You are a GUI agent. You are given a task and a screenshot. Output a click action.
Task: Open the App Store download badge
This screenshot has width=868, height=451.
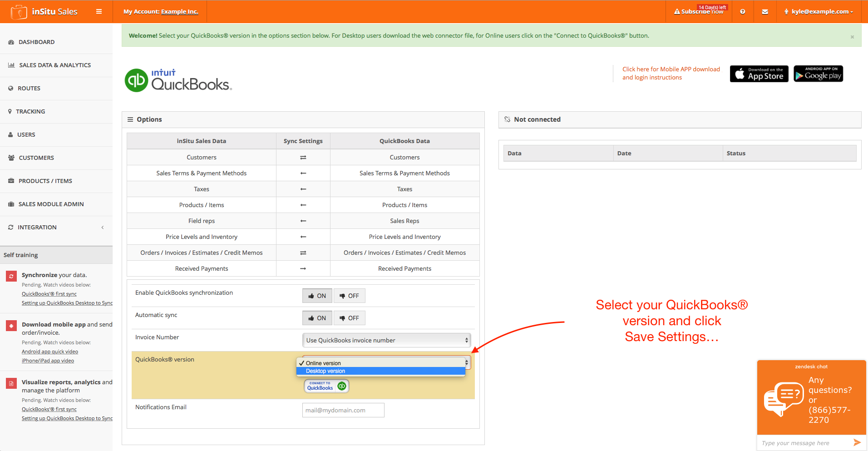759,74
